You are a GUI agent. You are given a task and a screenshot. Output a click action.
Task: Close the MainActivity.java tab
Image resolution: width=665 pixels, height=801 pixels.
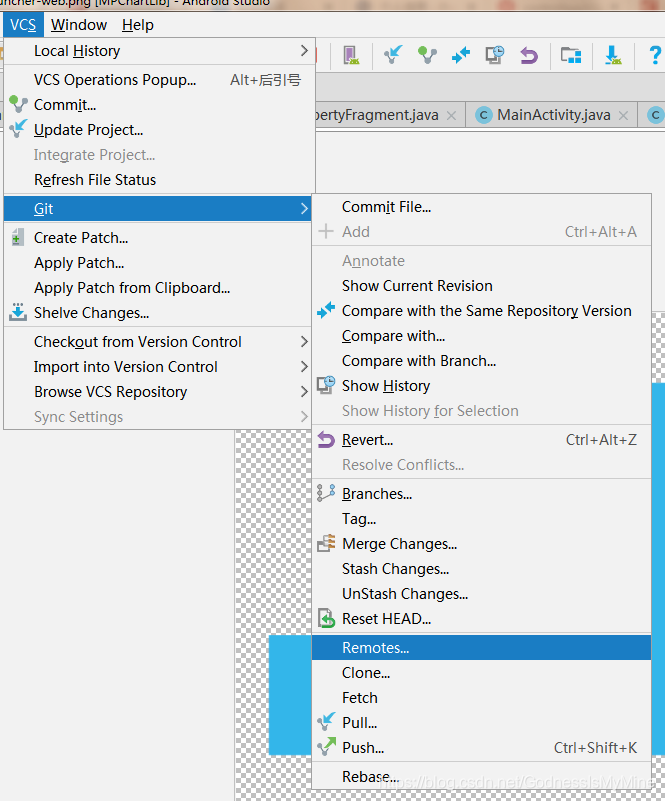tap(623, 115)
